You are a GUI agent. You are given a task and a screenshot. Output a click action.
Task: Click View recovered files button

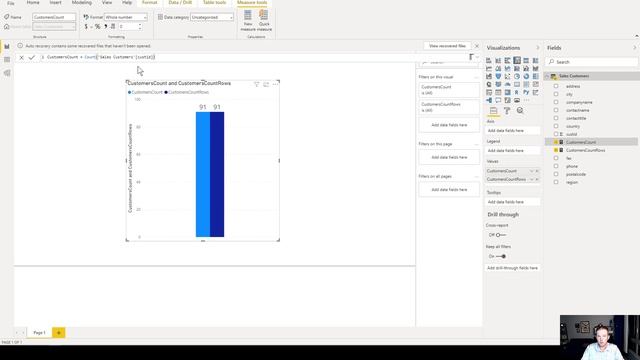click(447, 46)
